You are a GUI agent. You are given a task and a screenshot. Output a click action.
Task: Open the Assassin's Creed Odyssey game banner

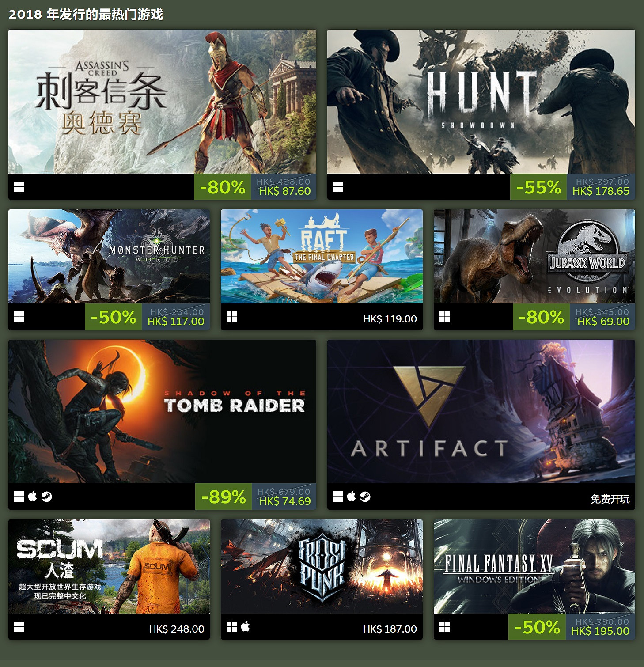162,102
